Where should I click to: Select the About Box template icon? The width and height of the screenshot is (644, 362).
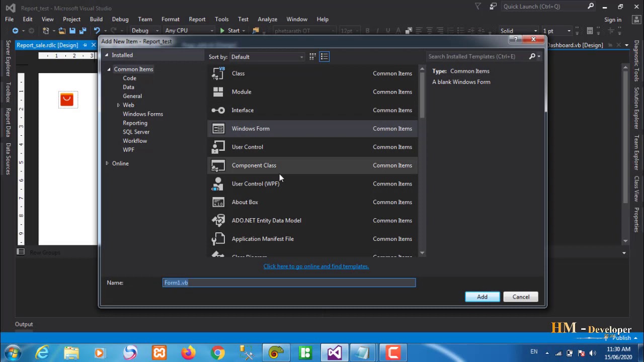click(x=218, y=202)
